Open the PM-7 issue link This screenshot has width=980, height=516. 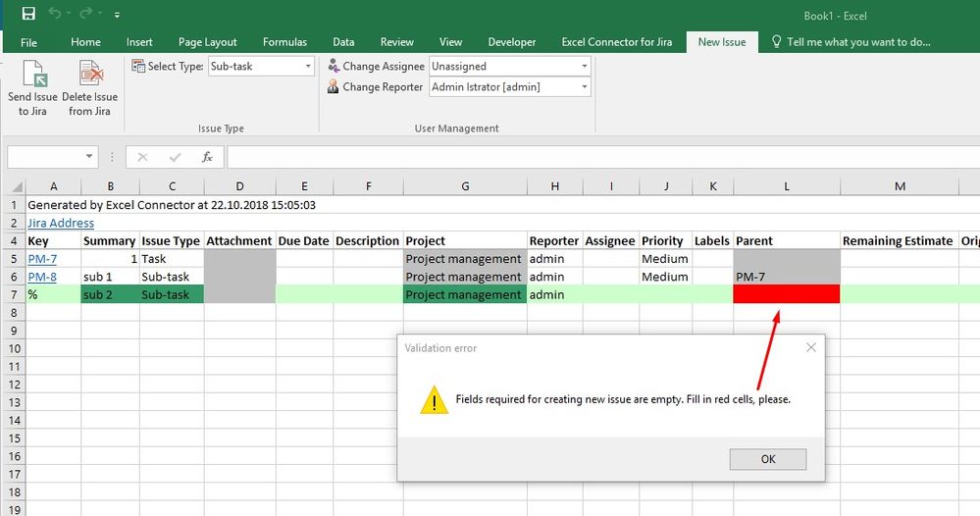(x=42, y=259)
